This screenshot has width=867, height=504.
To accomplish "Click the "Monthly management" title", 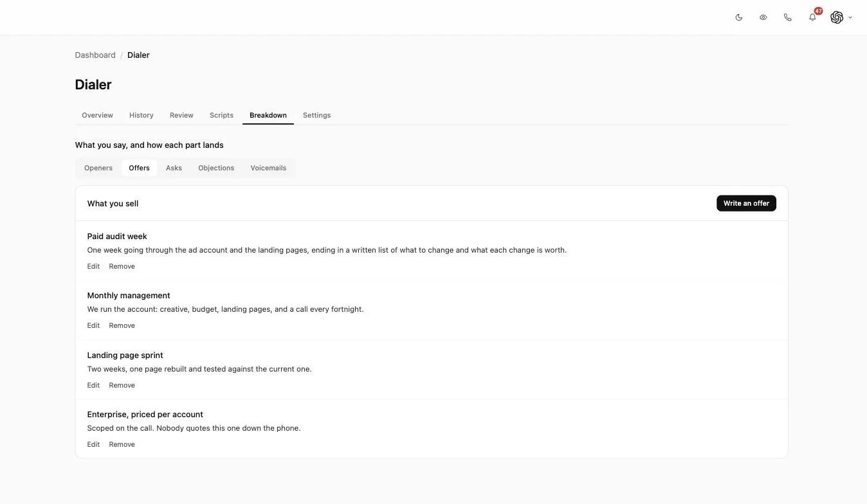I will coord(129,296).
